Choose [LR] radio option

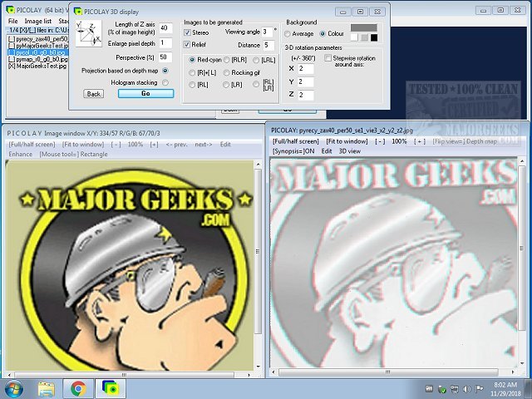(226, 85)
